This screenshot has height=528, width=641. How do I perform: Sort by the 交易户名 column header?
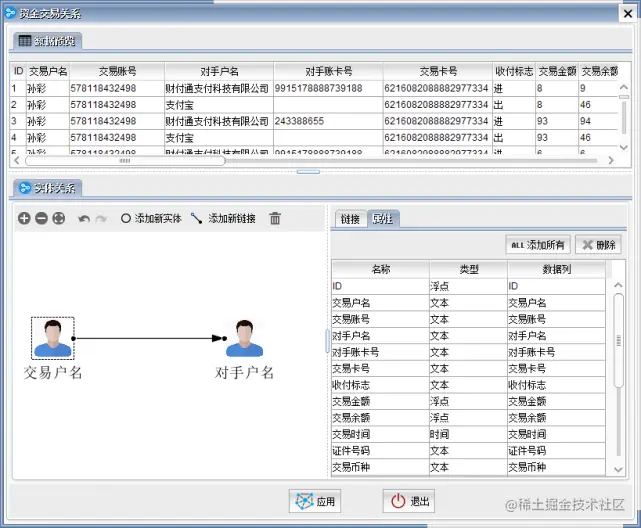[48, 72]
